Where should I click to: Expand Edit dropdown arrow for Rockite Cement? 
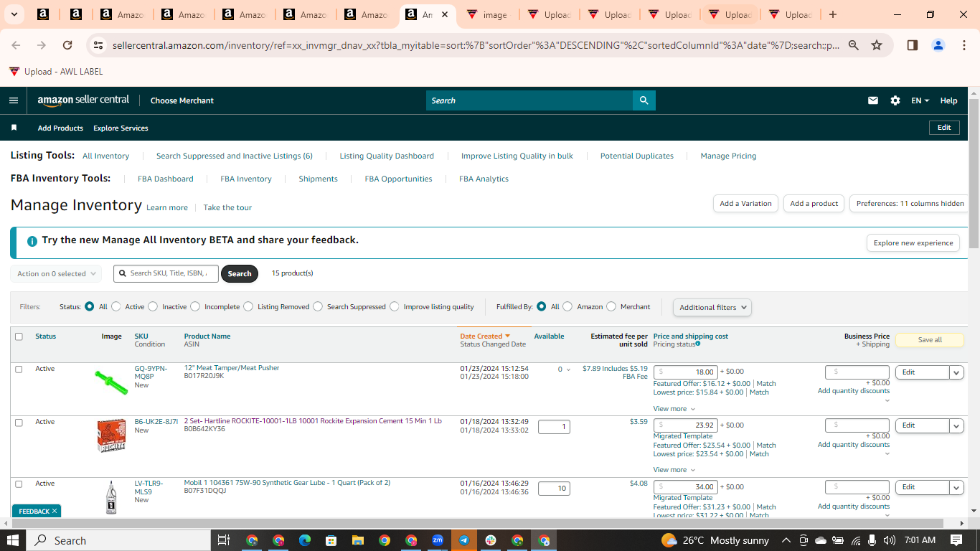pyautogui.click(x=956, y=425)
